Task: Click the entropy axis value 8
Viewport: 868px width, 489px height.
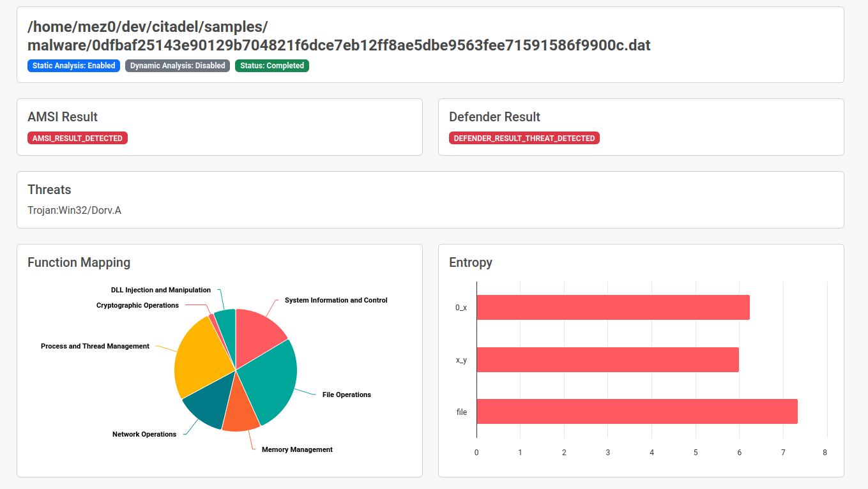Action: [825, 453]
